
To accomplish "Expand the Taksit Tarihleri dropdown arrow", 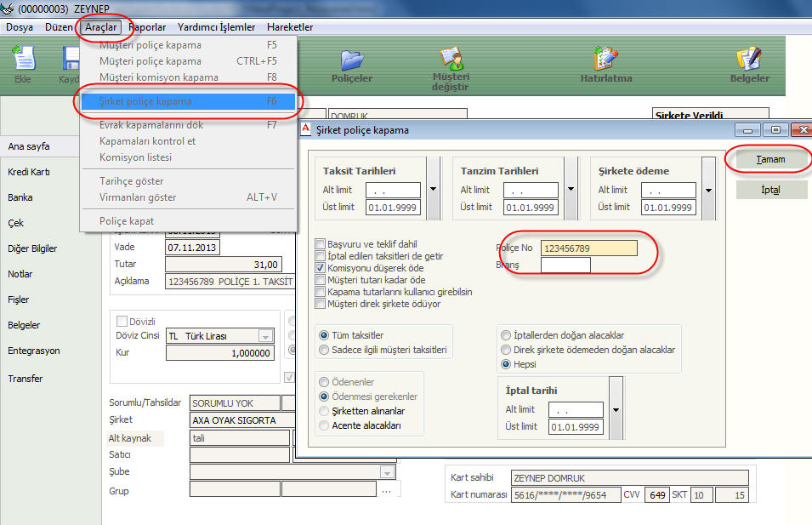I will (433, 189).
